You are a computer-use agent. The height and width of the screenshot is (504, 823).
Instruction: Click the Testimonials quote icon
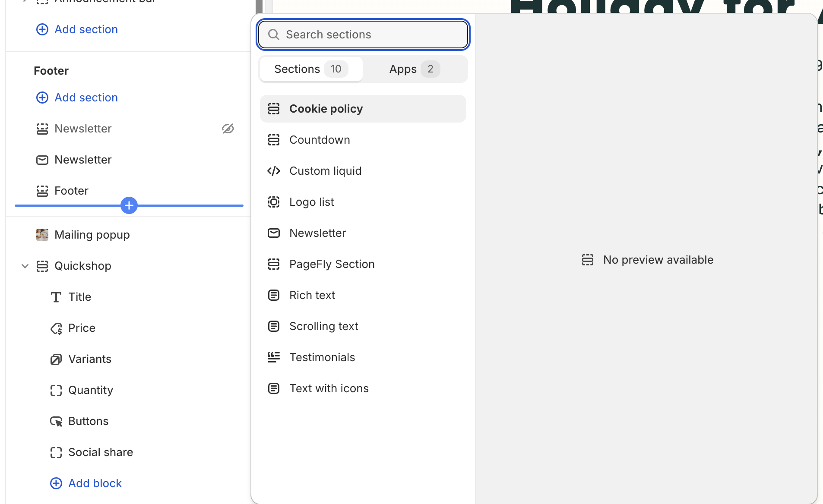click(274, 357)
